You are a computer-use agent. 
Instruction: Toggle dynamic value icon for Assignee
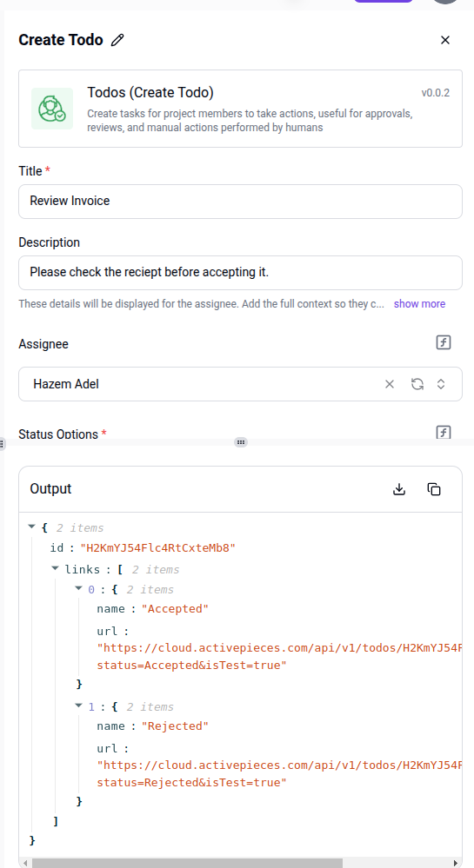[443, 342]
